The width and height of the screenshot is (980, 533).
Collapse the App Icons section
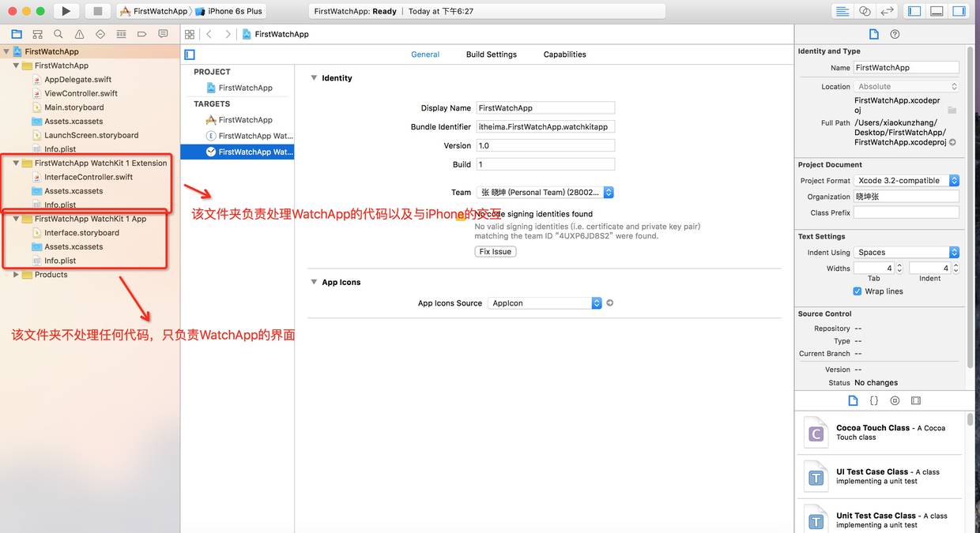coord(314,282)
